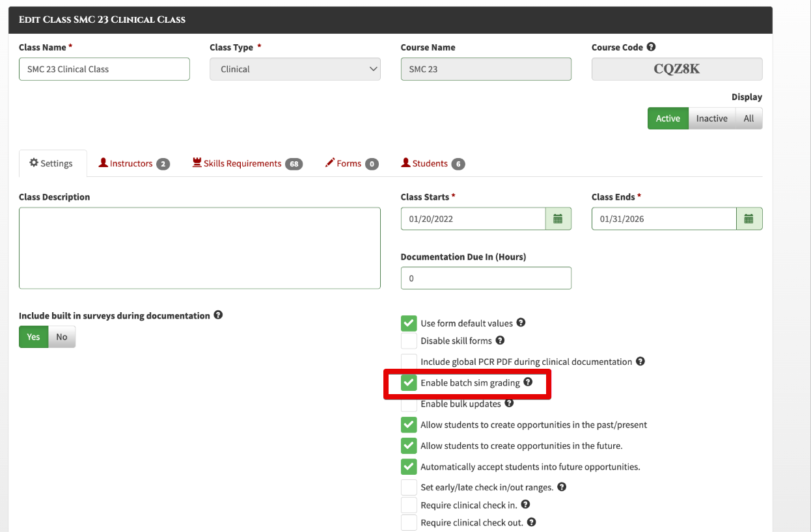This screenshot has height=532, width=811.
Task: Switch to the Instructors tab
Action: 134,163
